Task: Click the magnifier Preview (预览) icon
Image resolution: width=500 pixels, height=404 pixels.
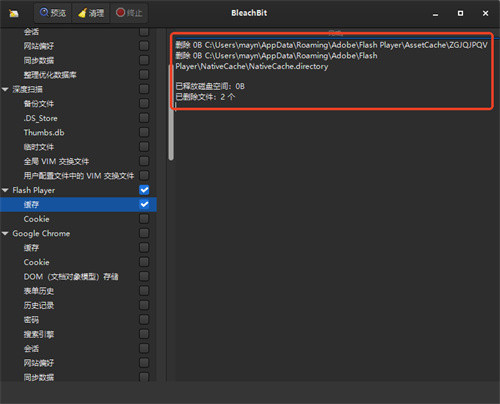Action: click(44, 12)
